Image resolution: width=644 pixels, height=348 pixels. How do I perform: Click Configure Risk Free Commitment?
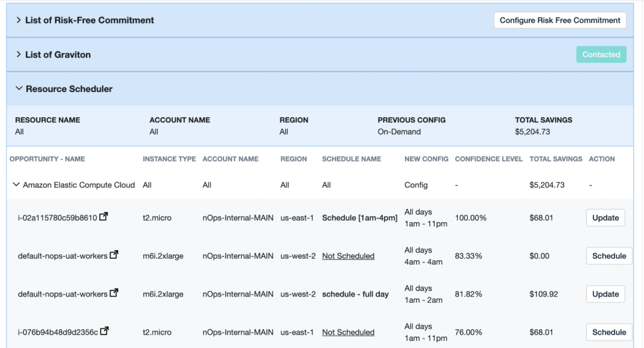560,20
